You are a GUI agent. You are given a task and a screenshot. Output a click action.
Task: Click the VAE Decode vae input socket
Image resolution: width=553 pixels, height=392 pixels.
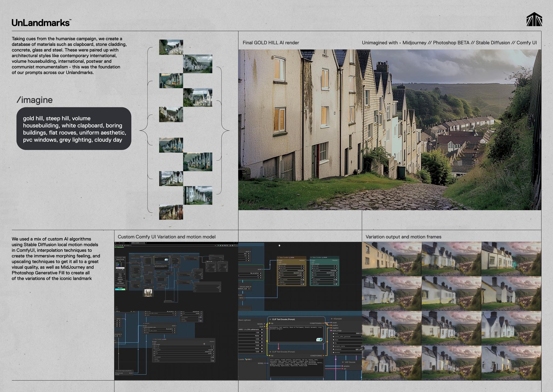click(x=342, y=369)
